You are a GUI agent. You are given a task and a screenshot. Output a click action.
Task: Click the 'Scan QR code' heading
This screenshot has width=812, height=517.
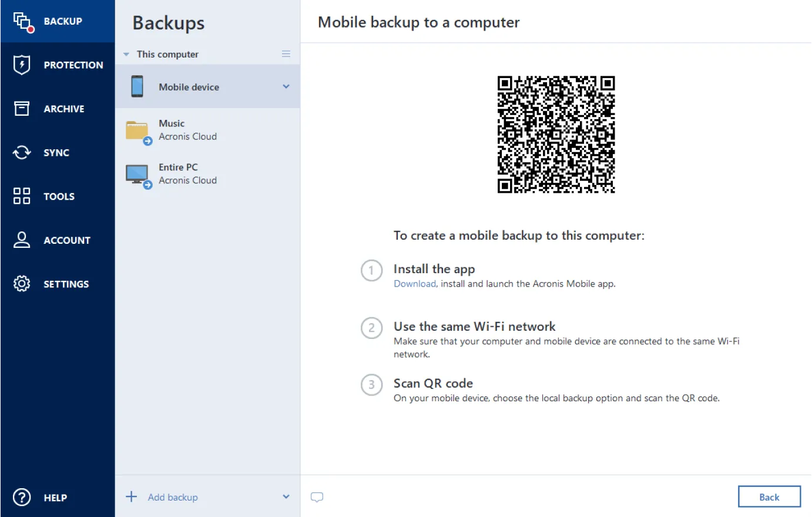433,383
